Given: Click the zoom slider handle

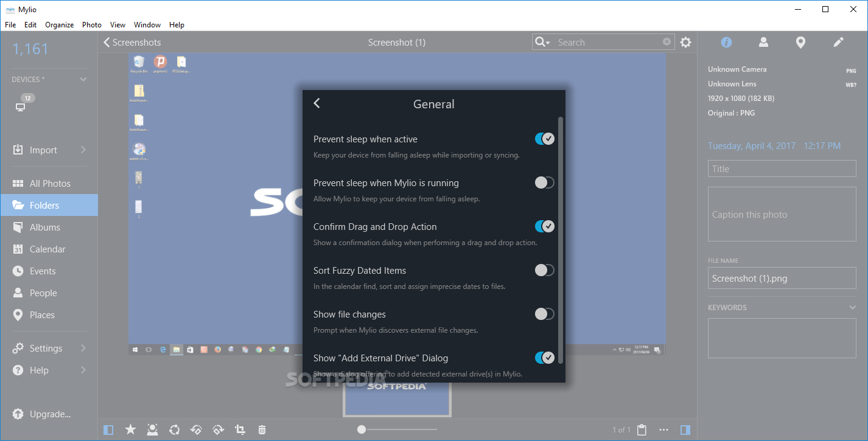Looking at the screenshot, I should (362, 429).
